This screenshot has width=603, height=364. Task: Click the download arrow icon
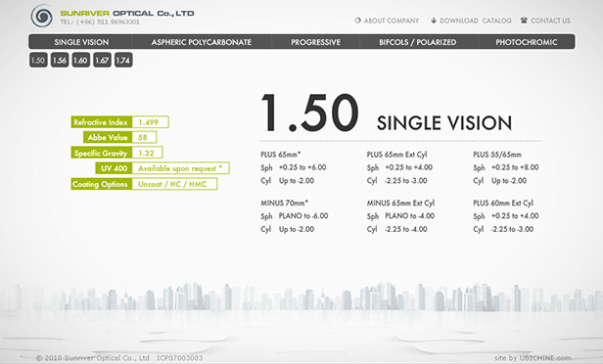point(434,21)
